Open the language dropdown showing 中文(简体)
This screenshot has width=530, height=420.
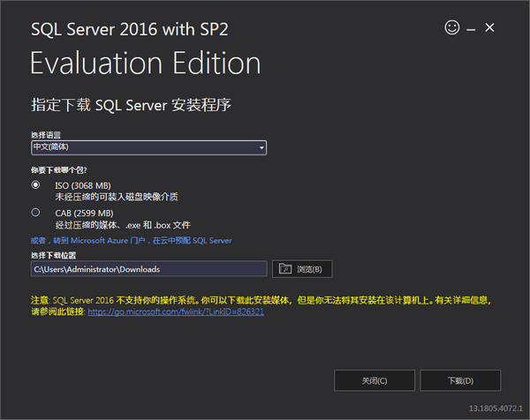tap(148, 147)
